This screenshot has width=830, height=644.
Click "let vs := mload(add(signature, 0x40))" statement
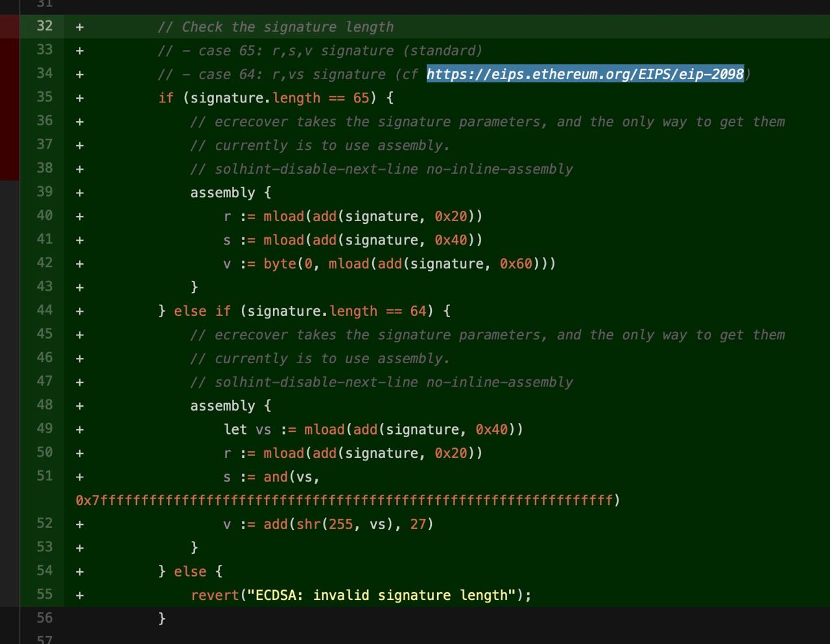[x=373, y=429]
